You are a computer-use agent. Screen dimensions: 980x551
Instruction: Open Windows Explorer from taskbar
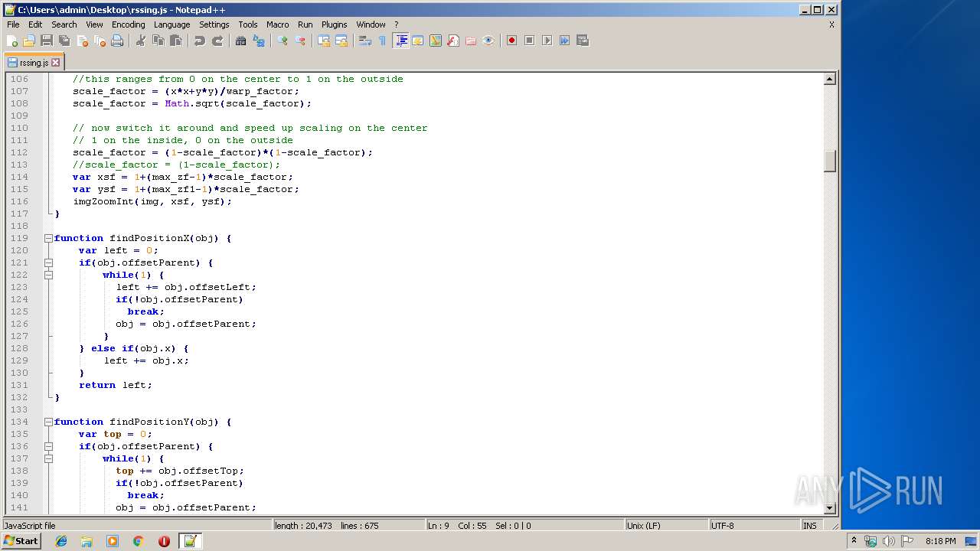(87, 541)
